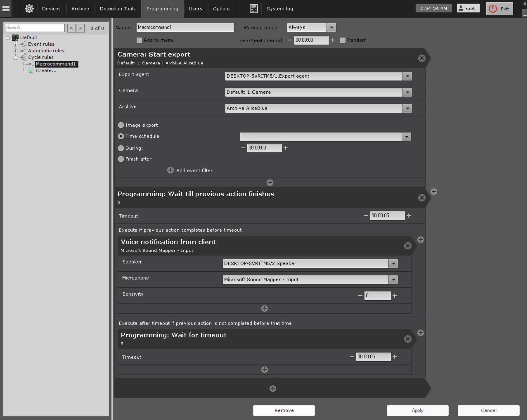
Task: Add action below the Wait for timeout block
Action: pos(264,369)
